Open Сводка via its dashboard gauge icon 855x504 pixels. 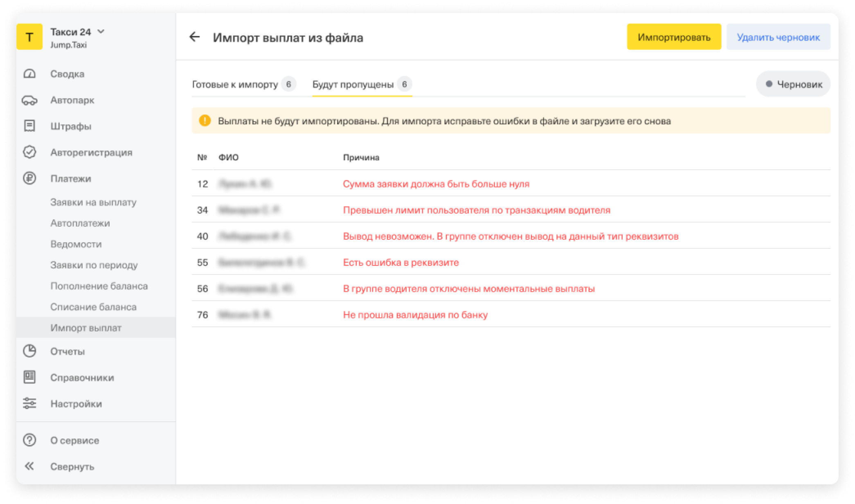pos(29,74)
